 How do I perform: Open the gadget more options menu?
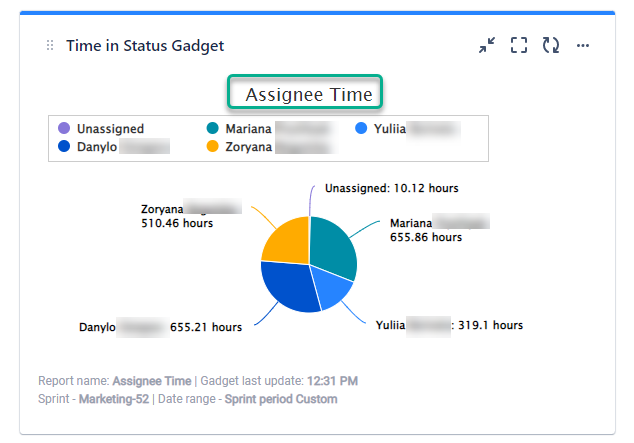tap(583, 45)
